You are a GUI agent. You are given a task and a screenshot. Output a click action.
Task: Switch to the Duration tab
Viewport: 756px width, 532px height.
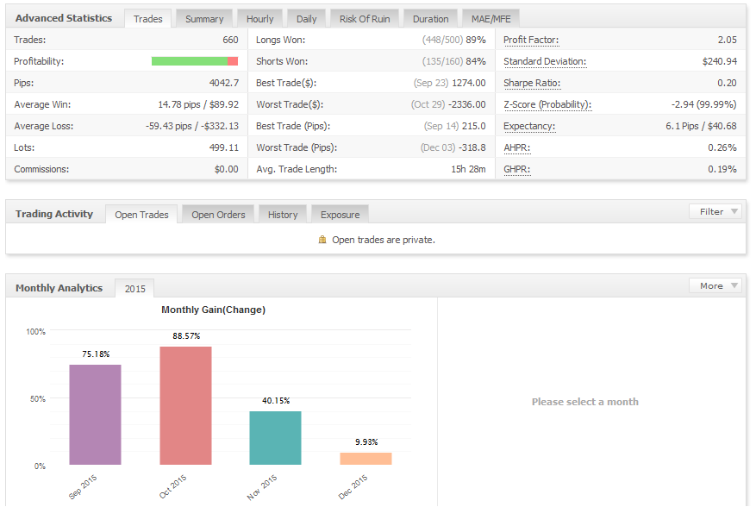point(430,19)
